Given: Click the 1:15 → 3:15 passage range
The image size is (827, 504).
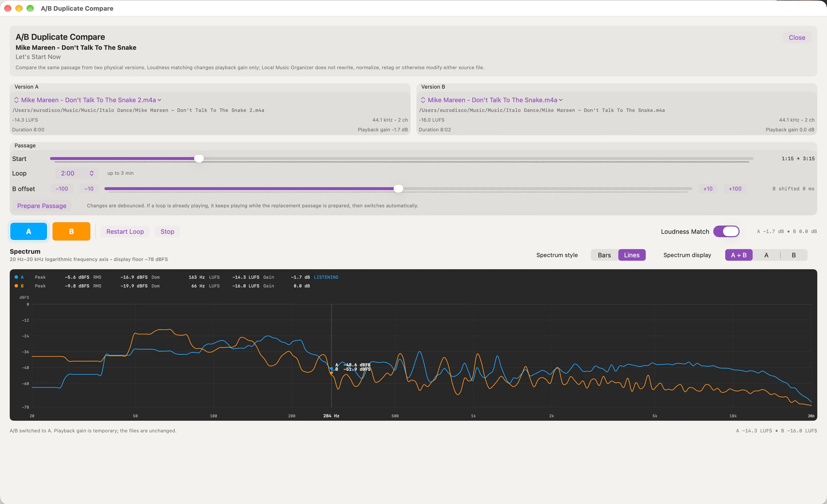Looking at the screenshot, I should click(798, 159).
